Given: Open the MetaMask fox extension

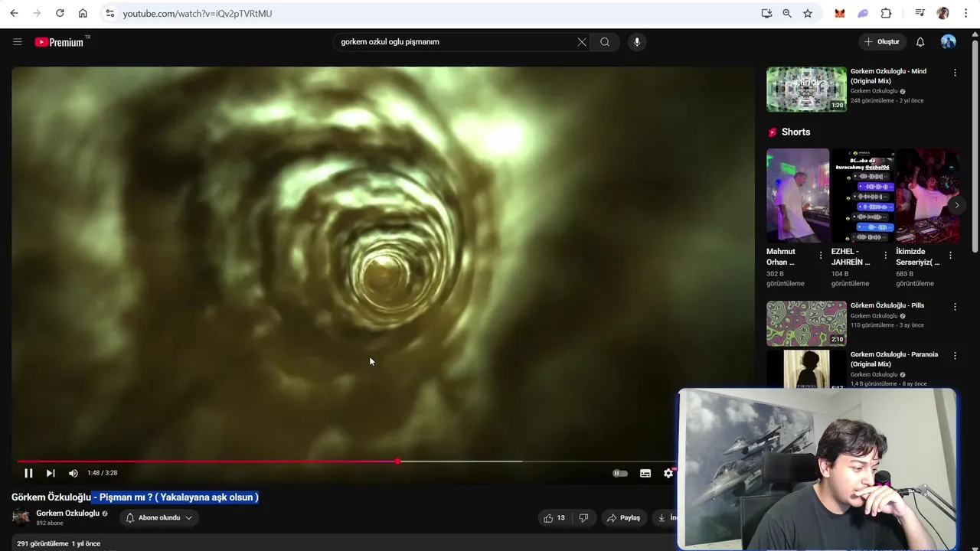Looking at the screenshot, I should (x=840, y=13).
